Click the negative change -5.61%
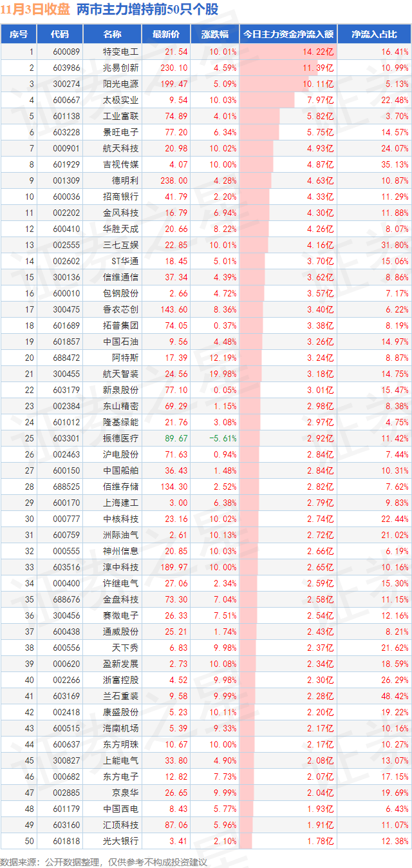Viewport: 412px width, 868px height. coord(223,438)
